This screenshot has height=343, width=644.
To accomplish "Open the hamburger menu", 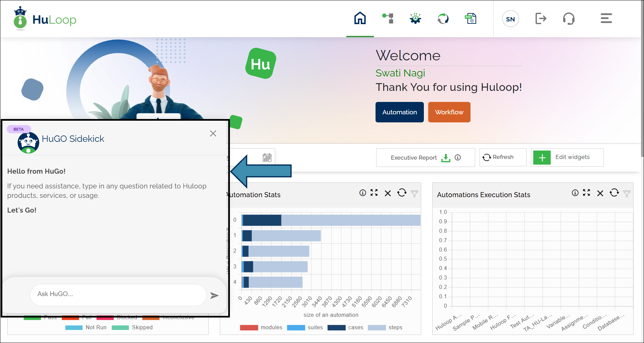I will (606, 18).
